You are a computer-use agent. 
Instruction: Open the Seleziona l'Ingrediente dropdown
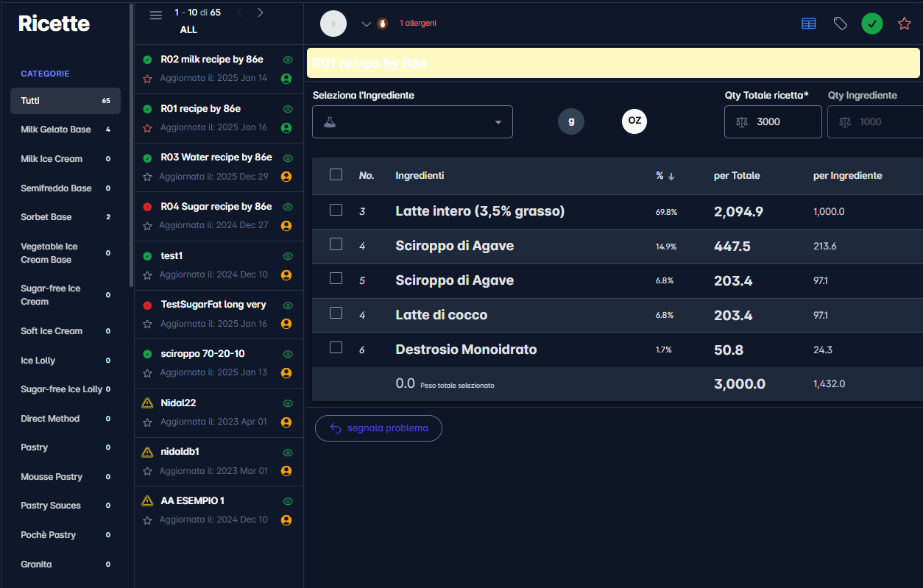pos(412,121)
